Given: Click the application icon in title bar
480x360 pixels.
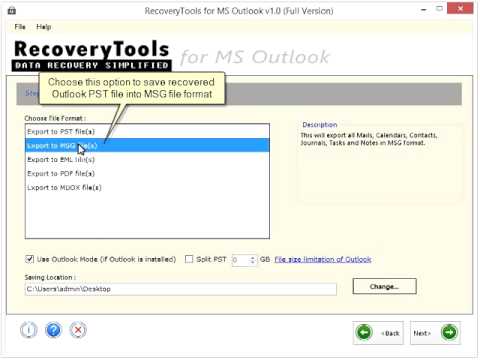Looking at the screenshot, I should click(12, 11).
